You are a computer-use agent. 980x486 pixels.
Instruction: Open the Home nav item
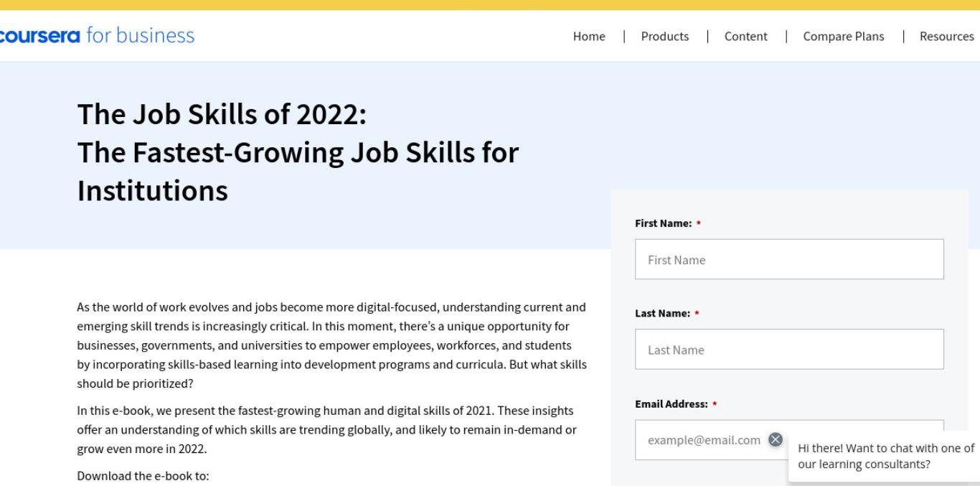click(589, 36)
